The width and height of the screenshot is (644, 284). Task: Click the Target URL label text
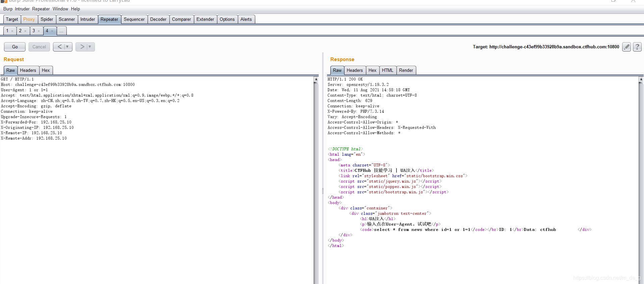pos(546,47)
